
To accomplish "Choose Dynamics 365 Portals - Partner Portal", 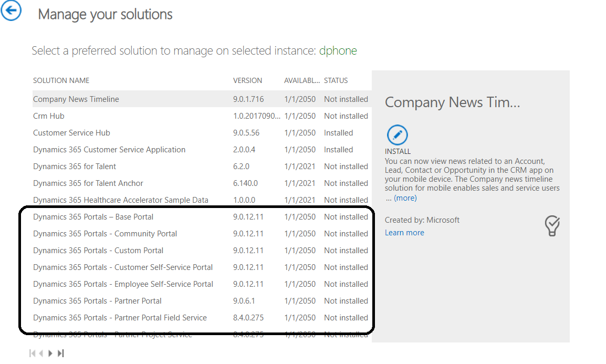I will pos(97,301).
